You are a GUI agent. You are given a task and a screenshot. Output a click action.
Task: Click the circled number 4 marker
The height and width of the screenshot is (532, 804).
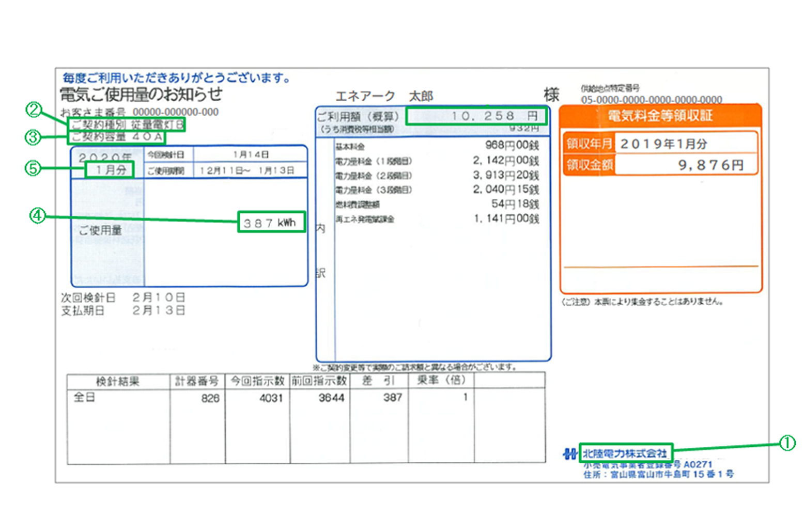click(37, 215)
